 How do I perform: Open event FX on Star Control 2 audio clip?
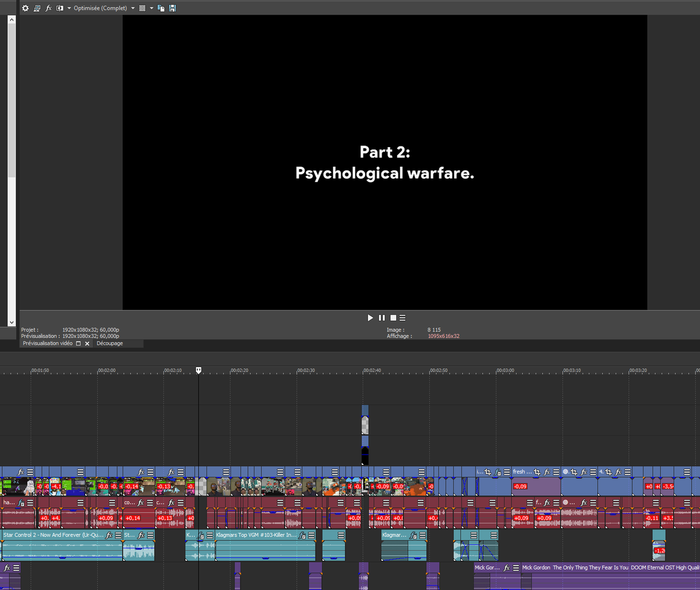click(x=109, y=535)
